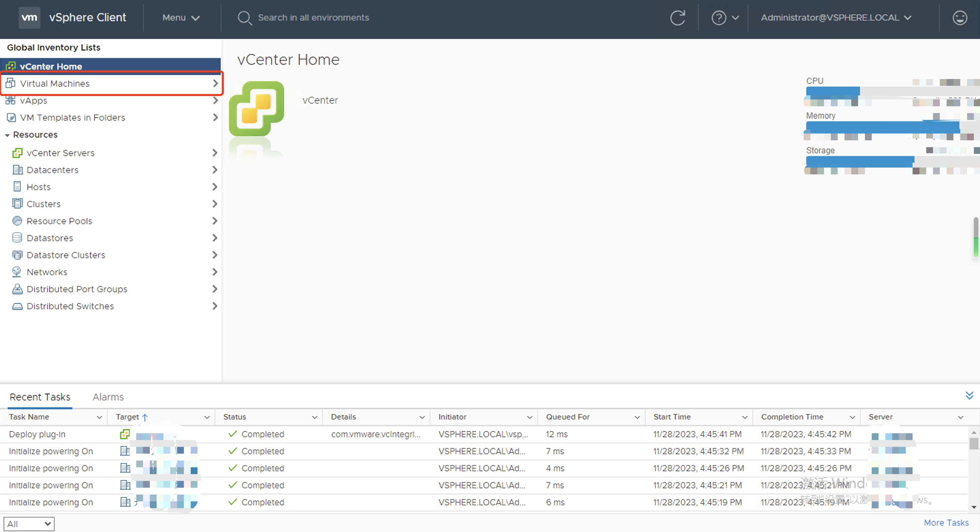Click the vCenter Servers icon

pyautogui.click(x=17, y=153)
